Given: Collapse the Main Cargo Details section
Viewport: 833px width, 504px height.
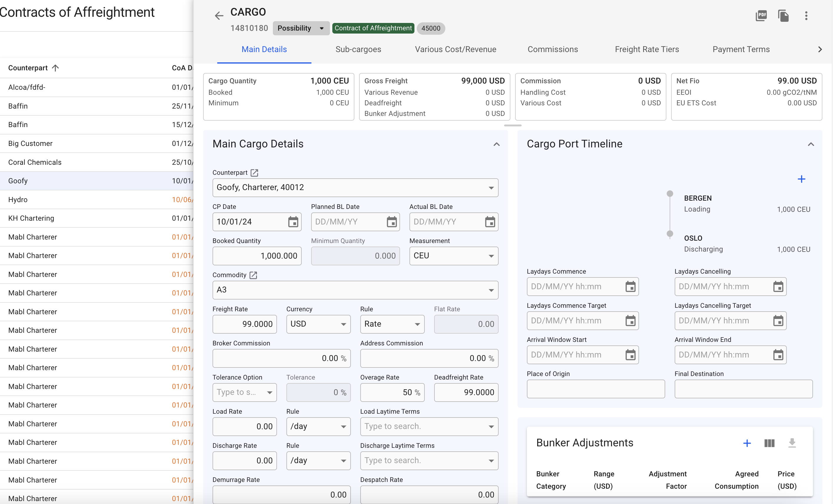Looking at the screenshot, I should click(x=496, y=144).
